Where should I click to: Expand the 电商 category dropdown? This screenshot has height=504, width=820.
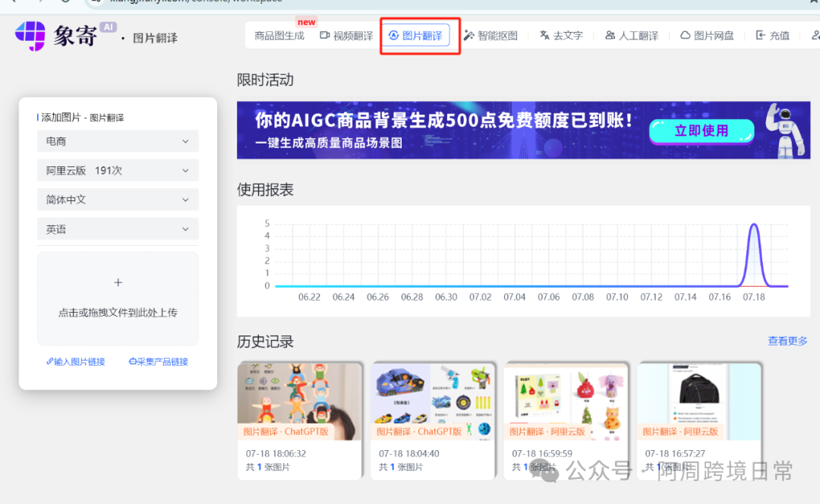118,141
